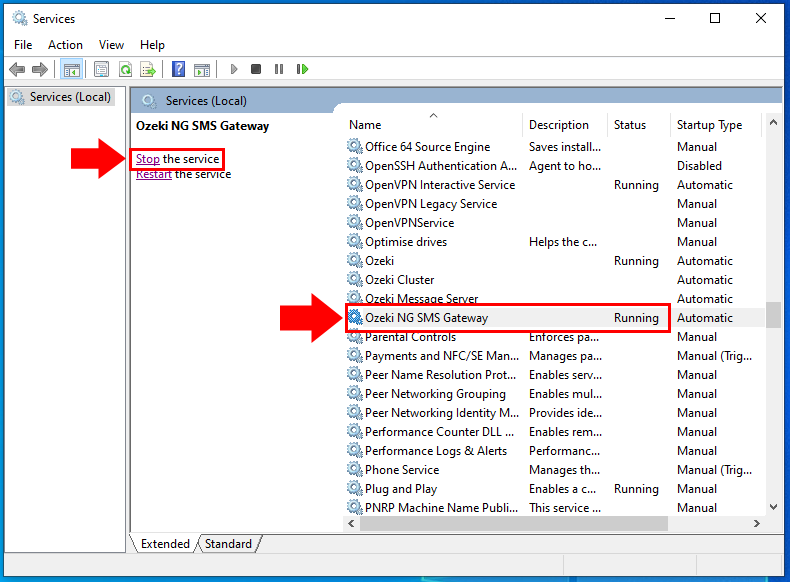
Task: Select the OpenVPN Interactive Service row
Action: 440,185
